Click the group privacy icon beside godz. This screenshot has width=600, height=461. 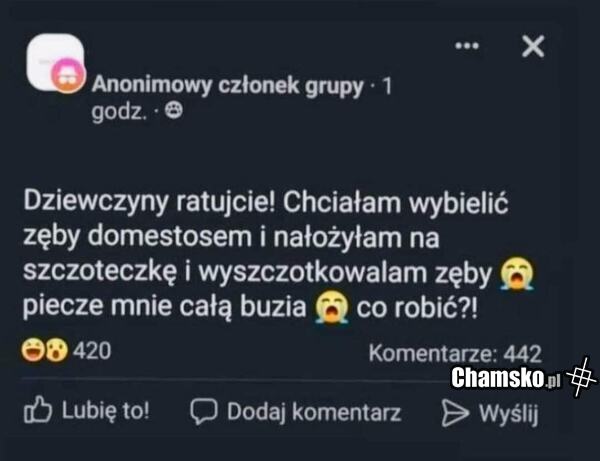(x=174, y=111)
